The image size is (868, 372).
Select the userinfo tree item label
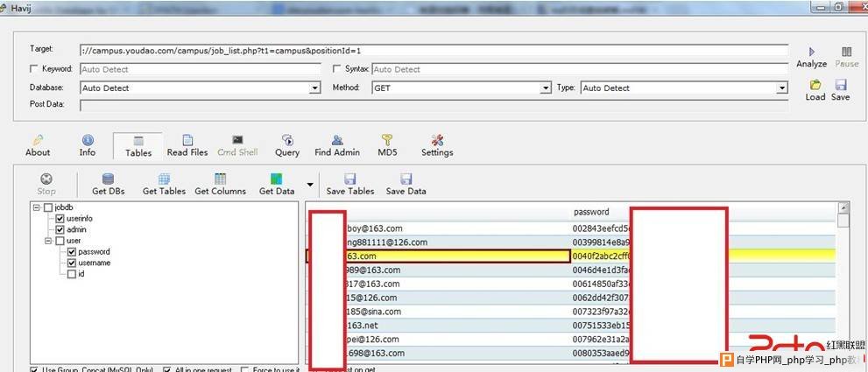80,219
